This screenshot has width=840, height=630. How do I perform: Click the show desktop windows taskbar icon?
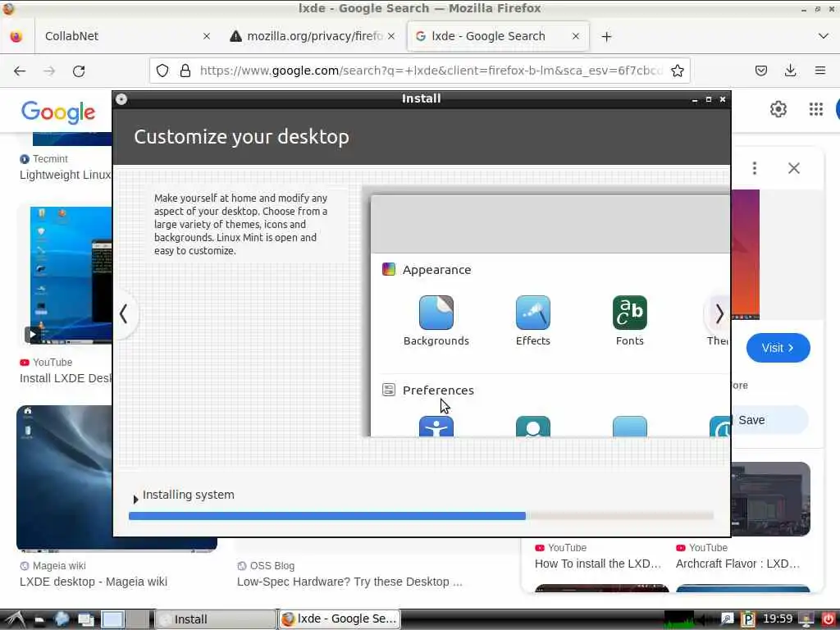point(85,619)
